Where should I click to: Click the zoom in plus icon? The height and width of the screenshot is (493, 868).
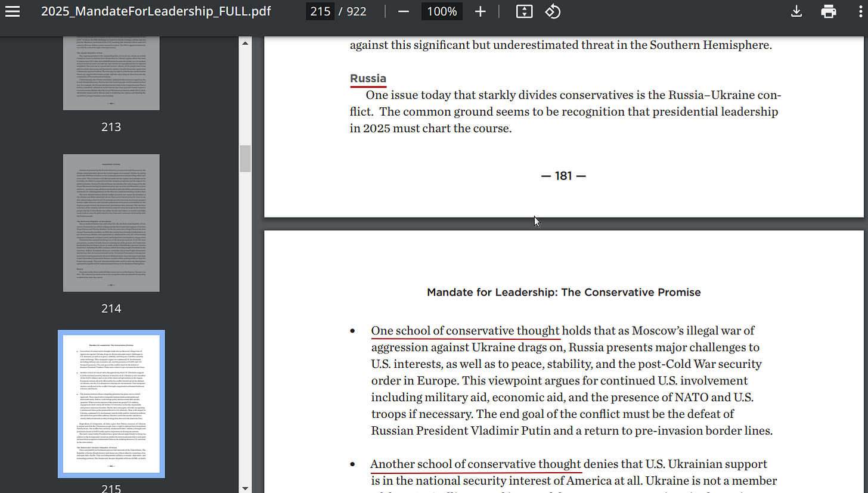480,11
